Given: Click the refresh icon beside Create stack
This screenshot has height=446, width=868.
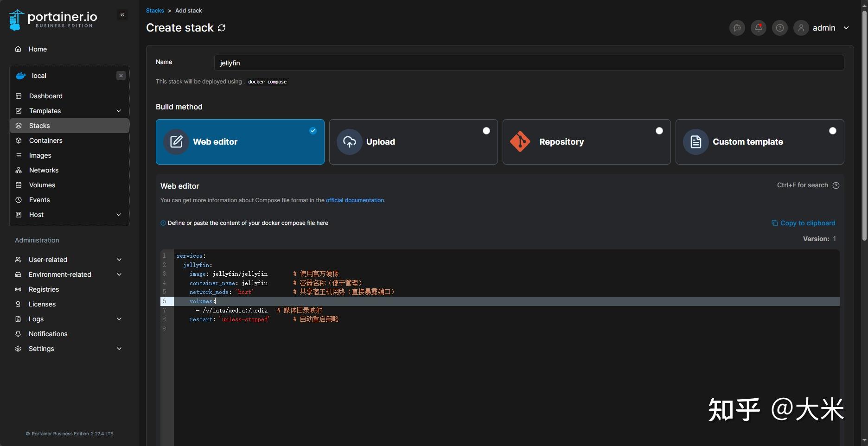Looking at the screenshot, I should 222,28.
